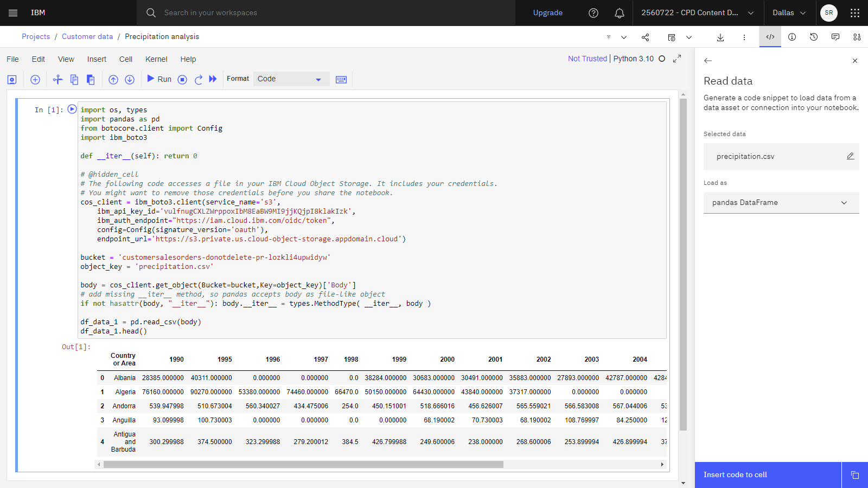The height and width of the screenshot is (488, 868).
Task: Expand the chevron next to the job icon
Action: [689, 37]
